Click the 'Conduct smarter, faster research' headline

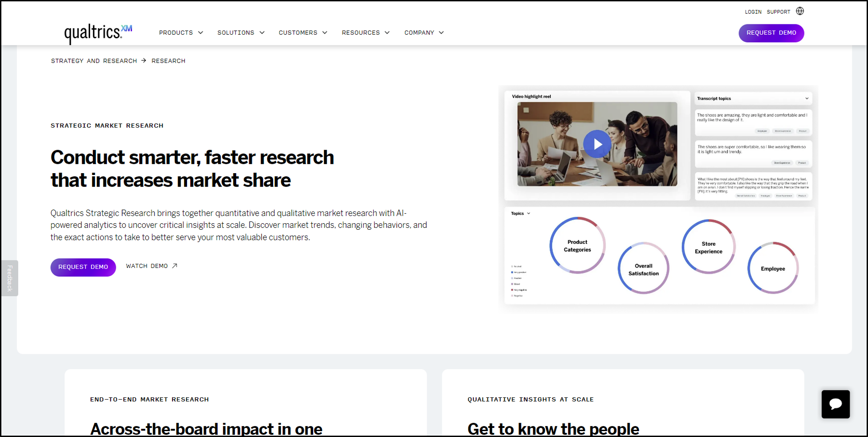(192, 169)
